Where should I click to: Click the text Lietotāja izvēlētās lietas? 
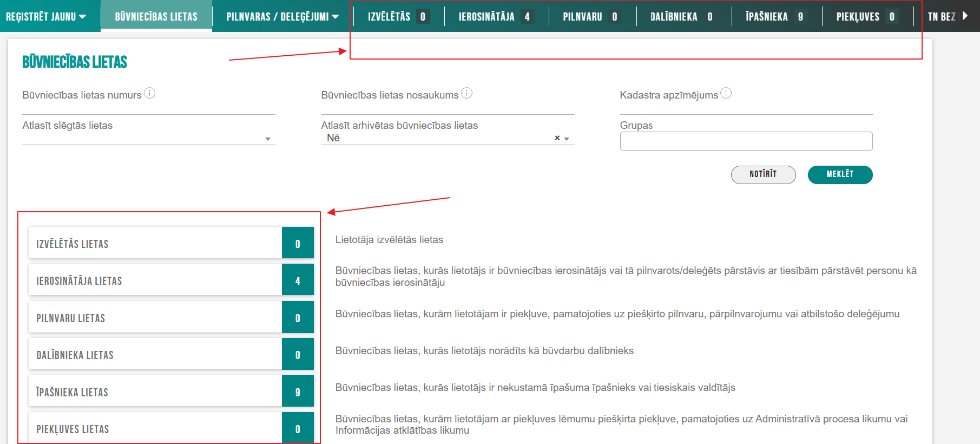click(389, 239)
